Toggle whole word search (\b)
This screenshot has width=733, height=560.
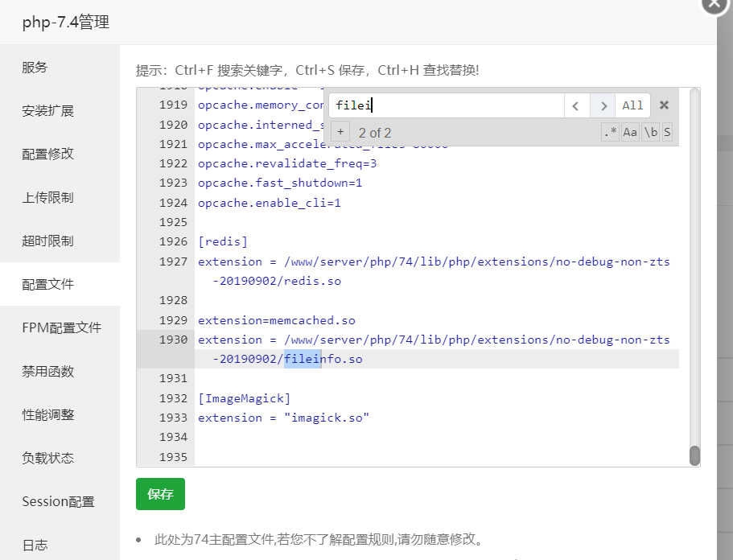coord(651,132)
